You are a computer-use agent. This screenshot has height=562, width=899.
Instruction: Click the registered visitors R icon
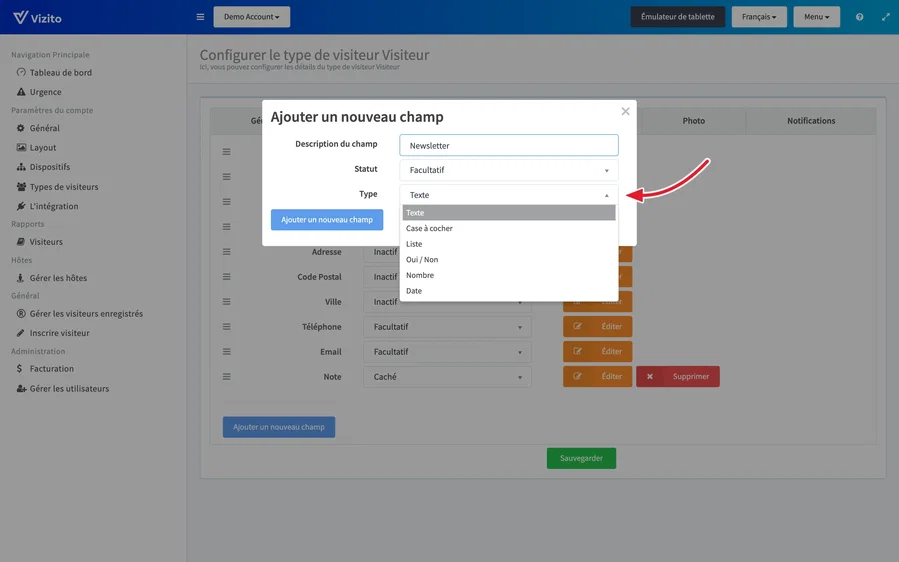click(x=21, y=313)
